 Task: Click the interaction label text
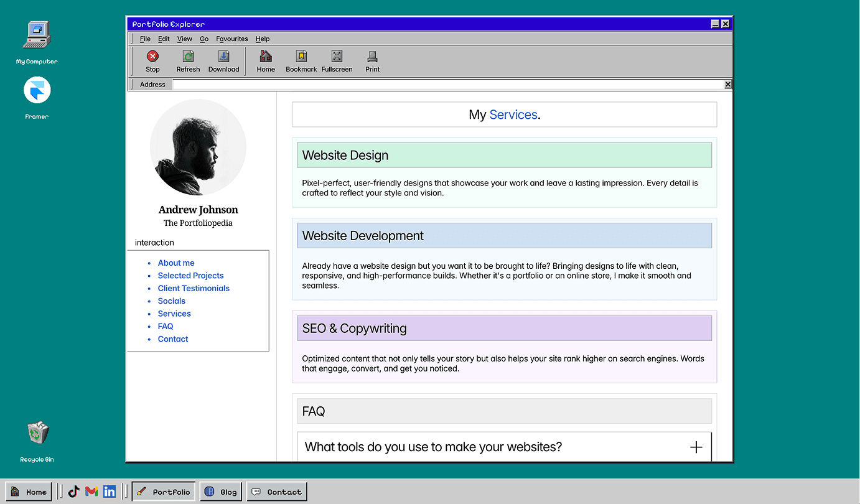click(154, 243)
